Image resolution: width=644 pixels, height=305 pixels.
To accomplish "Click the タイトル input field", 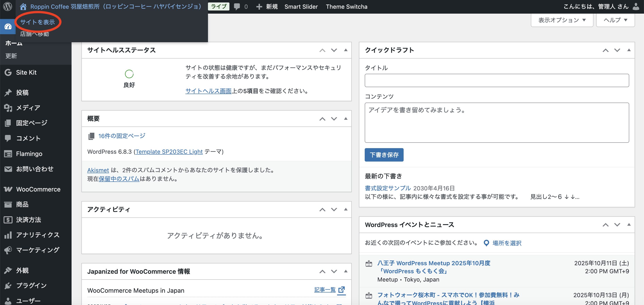I will pos(496,80).
